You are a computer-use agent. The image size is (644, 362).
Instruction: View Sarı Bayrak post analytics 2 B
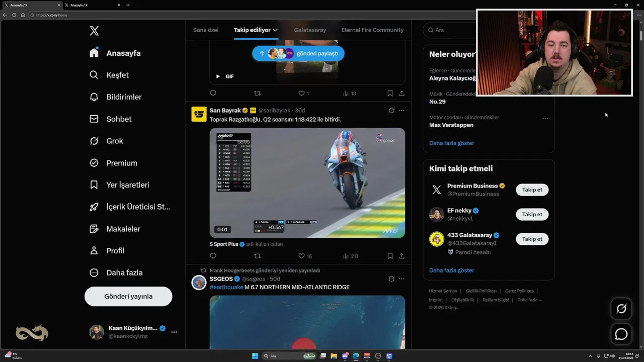tap(350, 256)
